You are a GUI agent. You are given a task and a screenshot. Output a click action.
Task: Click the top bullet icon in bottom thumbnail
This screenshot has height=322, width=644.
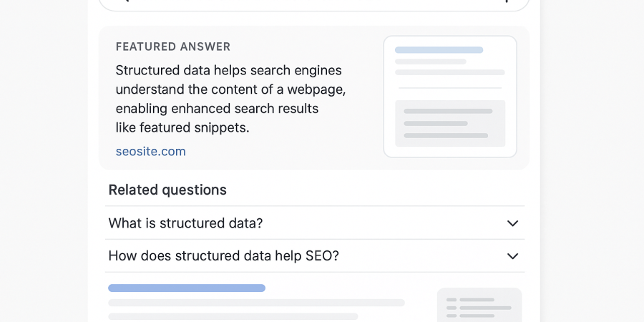pos(452,300)
